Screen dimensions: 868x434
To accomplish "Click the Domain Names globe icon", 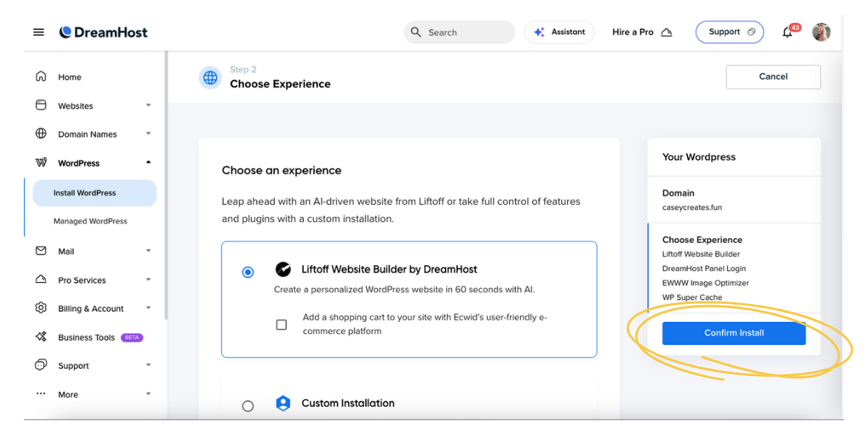I will 41,134.
